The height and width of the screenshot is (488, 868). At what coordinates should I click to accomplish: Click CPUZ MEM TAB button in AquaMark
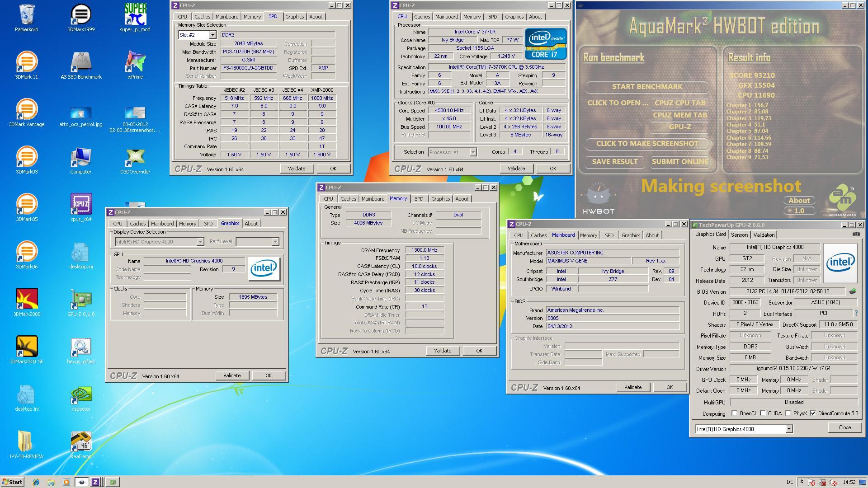679,115
